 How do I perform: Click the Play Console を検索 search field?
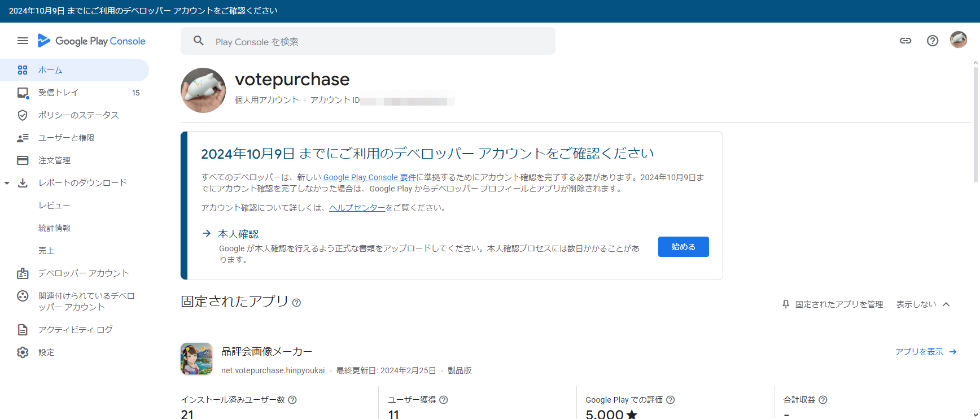(368, 41)
